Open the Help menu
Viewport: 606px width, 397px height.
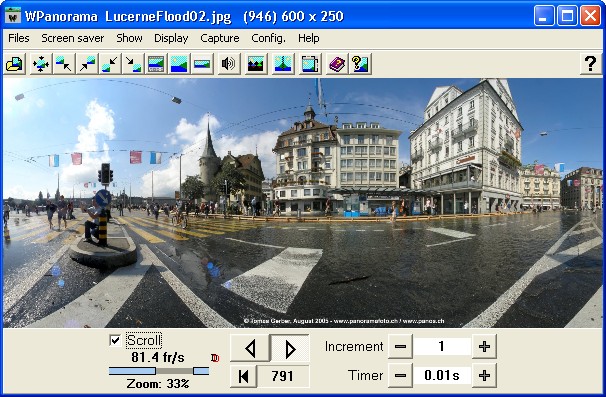[308, 38]
